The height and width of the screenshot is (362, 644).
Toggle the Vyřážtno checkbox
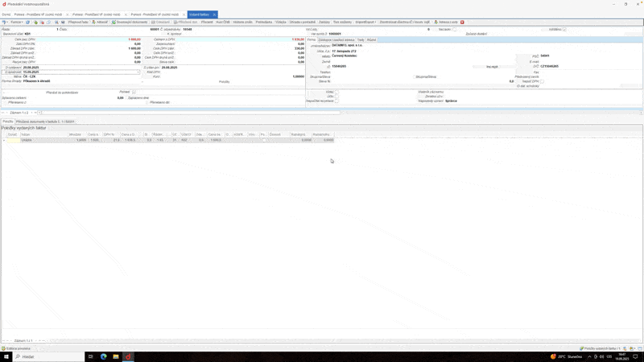564,30
